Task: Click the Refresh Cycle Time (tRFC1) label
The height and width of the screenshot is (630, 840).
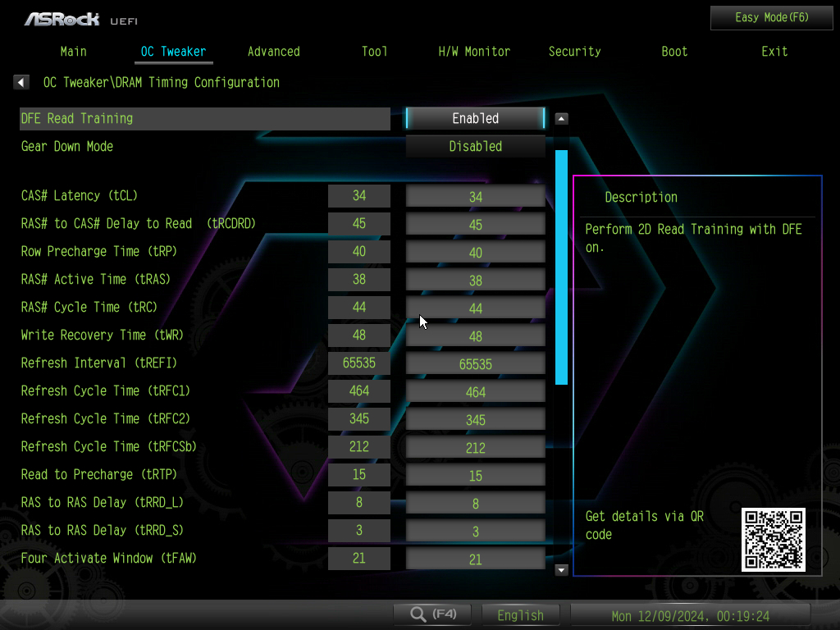Action: [106, 390]
